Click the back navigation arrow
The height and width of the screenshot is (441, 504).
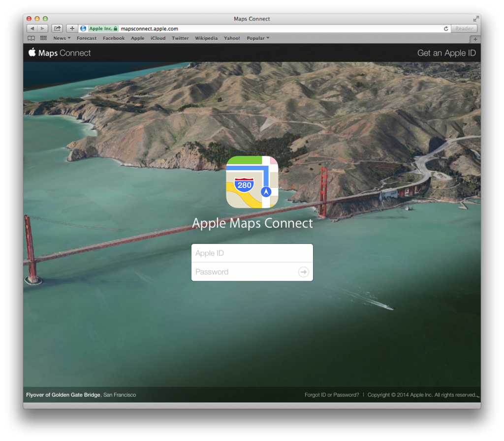[x=31, y=28]
